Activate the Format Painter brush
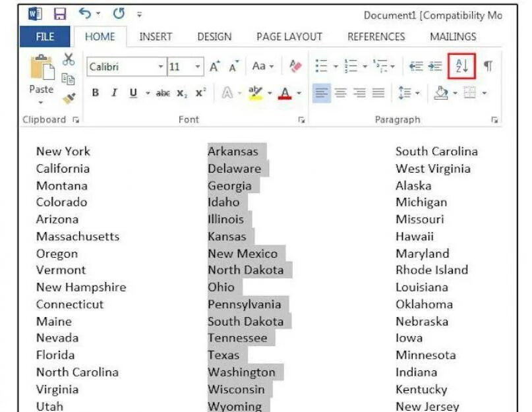The height and width of the screenshot is (412, 532). tap(69, 98)
